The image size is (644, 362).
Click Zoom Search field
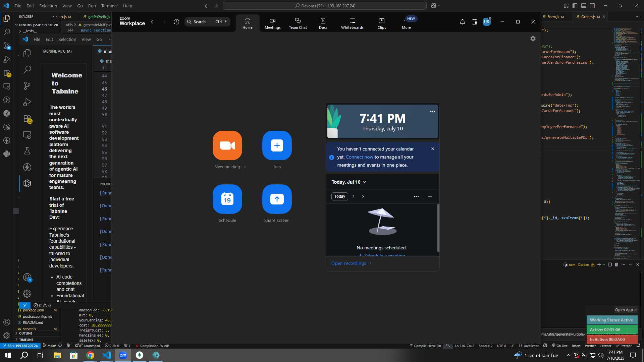(x=207, y=22)
